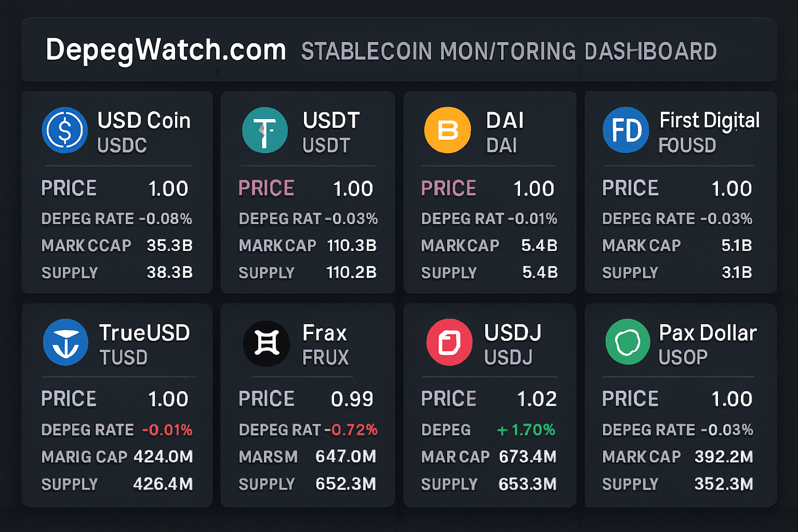Select the Frax price 0.99
798x532 pixels.
click(x=353, y=398)
